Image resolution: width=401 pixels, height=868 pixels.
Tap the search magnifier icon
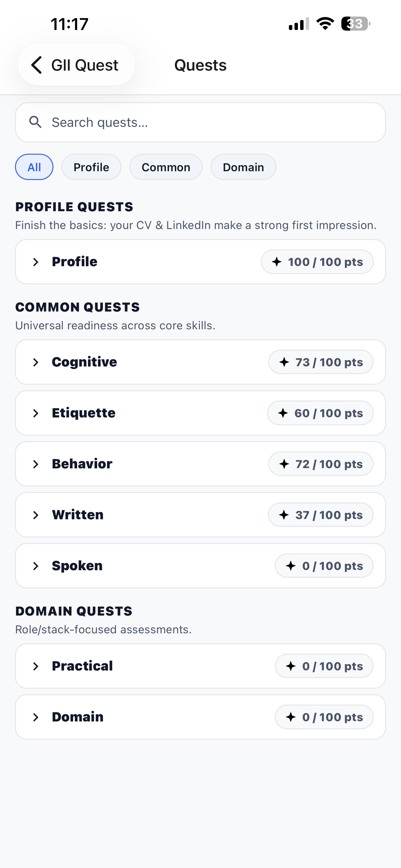pos(35,122)
